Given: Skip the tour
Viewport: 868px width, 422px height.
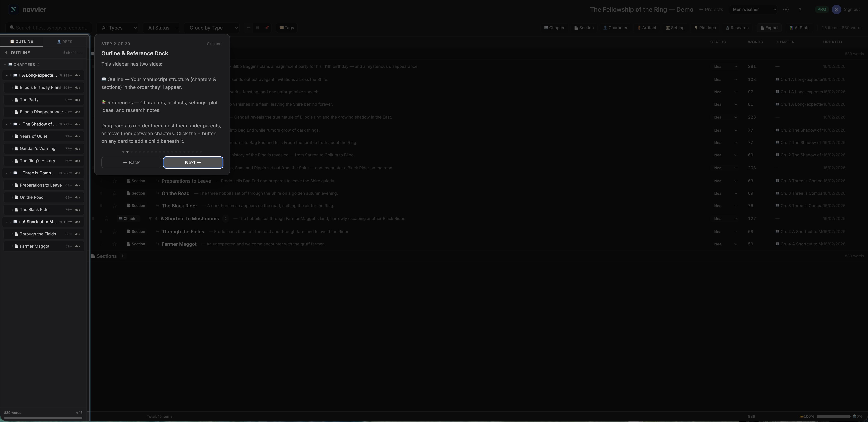Looking at the screenshot, I should point(215,43).
